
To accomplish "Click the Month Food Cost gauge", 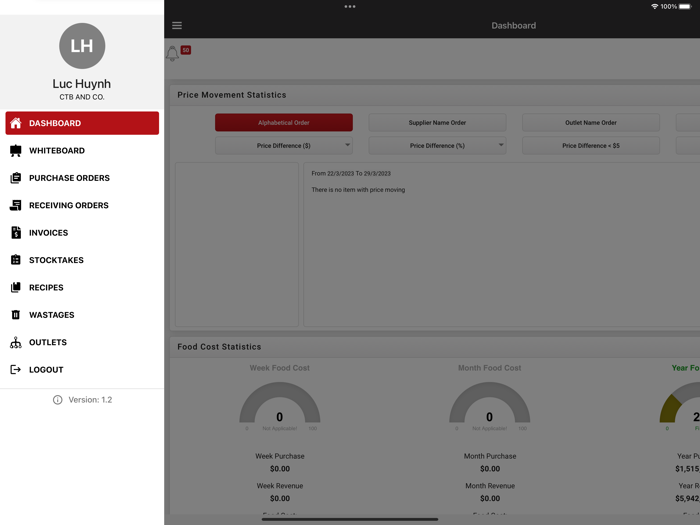I will (x=490, y=403).
